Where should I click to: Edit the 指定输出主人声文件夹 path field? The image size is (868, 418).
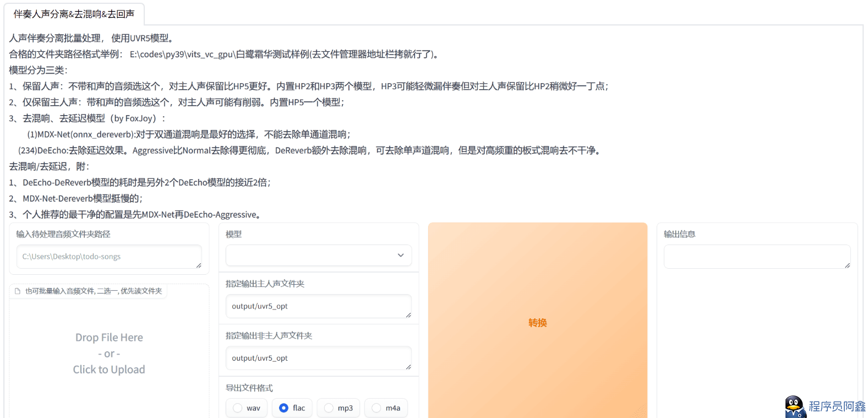point(319,306)
